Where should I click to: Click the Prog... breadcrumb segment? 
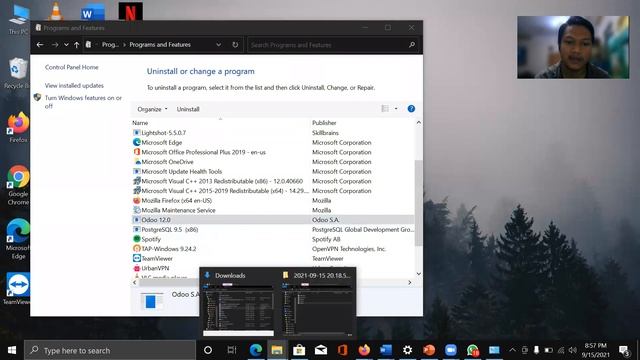[x=110, y=45]
